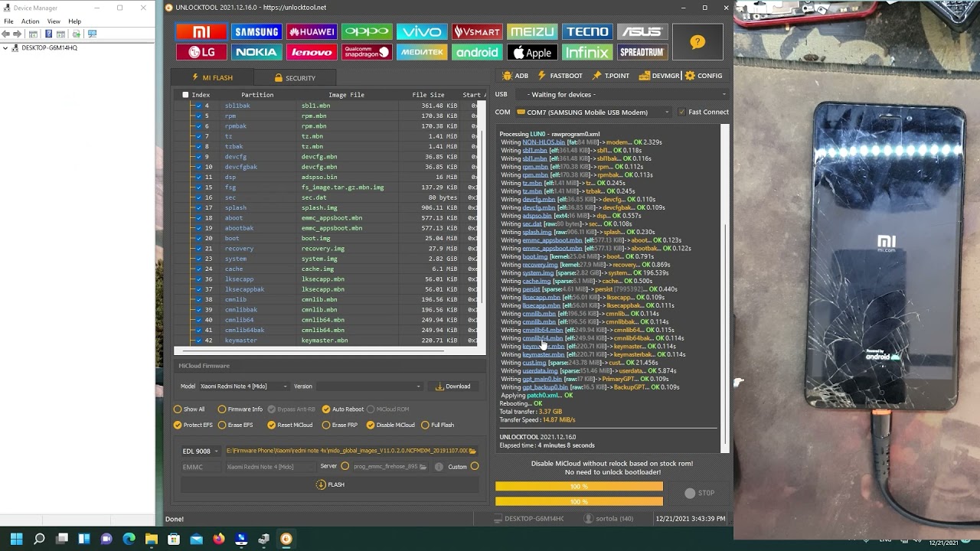Viewport: 980px width, 551px height.
Task: Click the FLASH button
Action: [x=331, y=484]
